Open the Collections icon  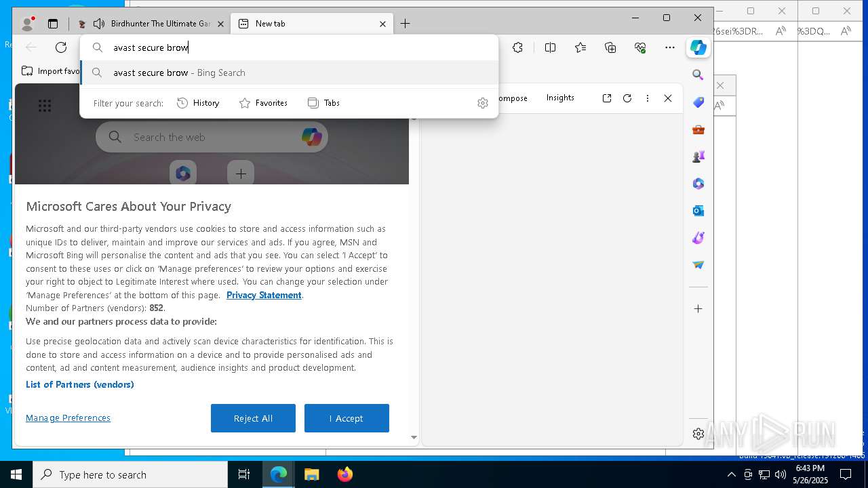click(x=610, y=47)
